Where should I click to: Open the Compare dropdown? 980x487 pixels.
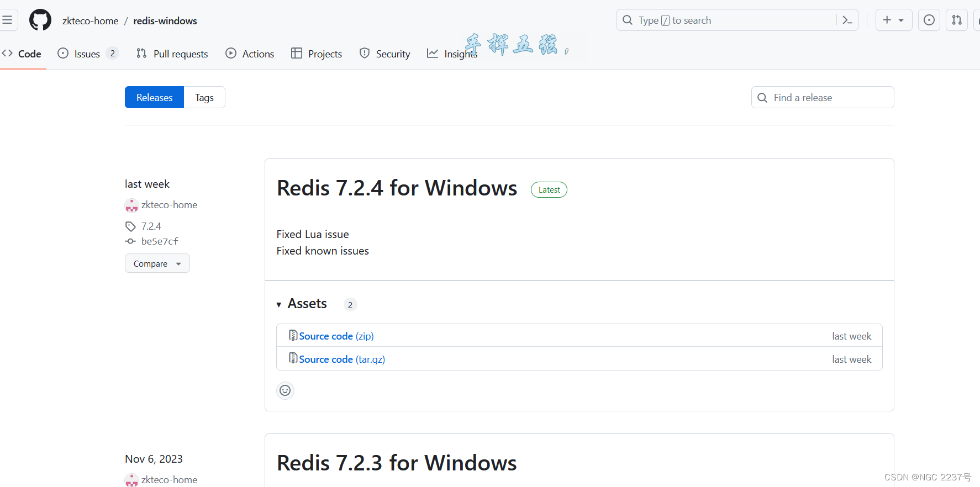tap(157, 263)
